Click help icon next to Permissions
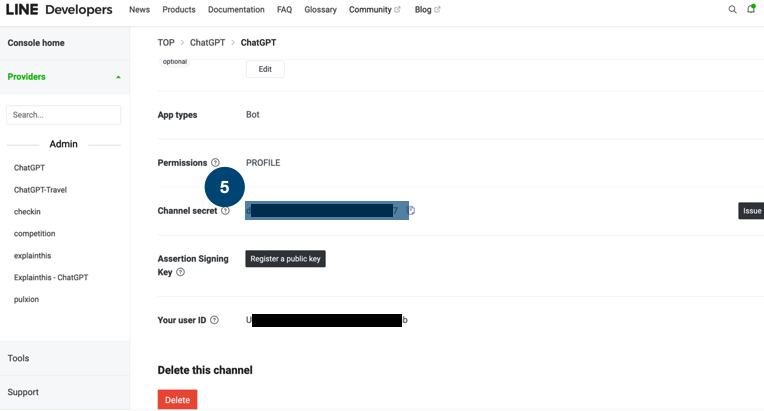The height and width of the screenshot is (411, 764). pyautogui.click(x=215, y=163)
